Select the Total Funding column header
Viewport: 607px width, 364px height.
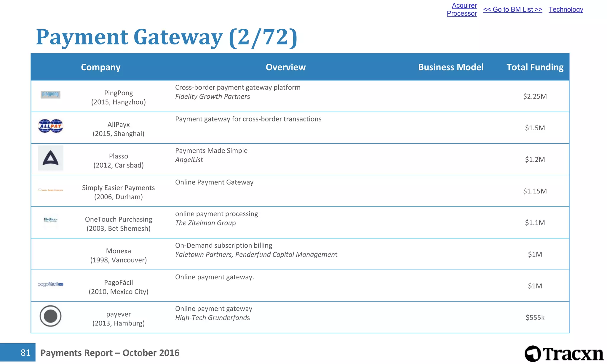535,67
